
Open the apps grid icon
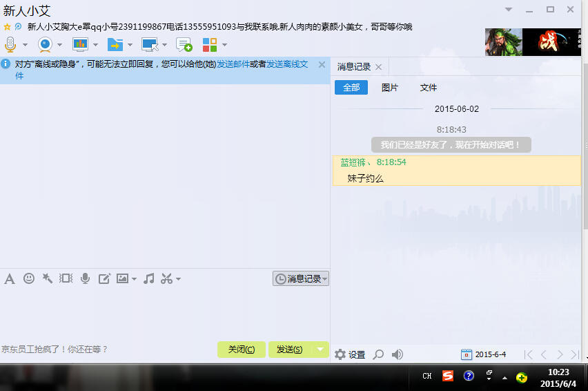(210, 45)
